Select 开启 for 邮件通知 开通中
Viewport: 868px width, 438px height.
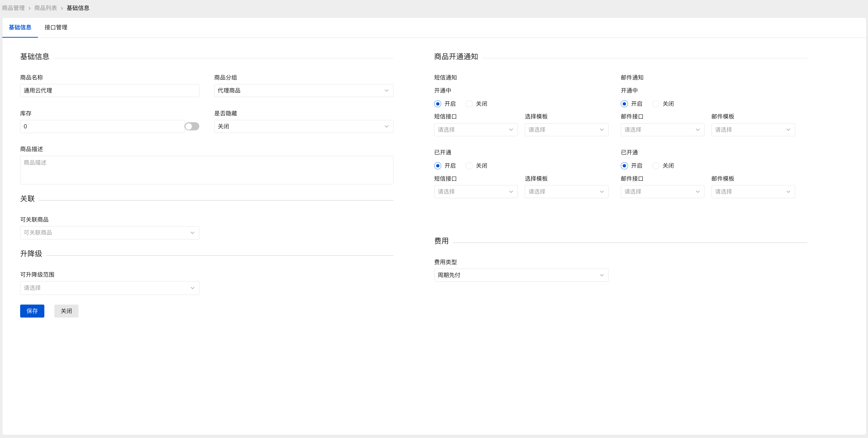pyautogui.click(x=632, y=104)
